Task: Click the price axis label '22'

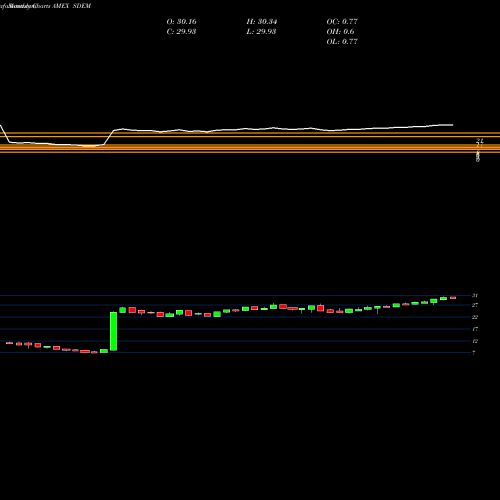Action: click(475, 317)
